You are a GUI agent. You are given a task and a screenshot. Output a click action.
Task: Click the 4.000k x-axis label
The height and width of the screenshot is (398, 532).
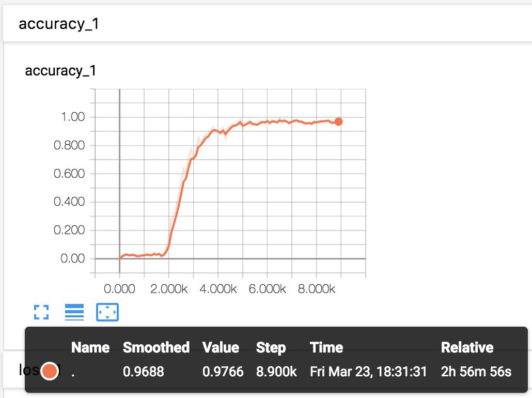218,289
